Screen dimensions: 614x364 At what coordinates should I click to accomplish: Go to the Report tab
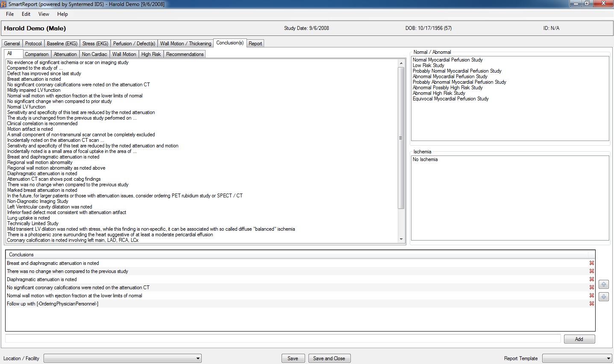coord(256,44)
